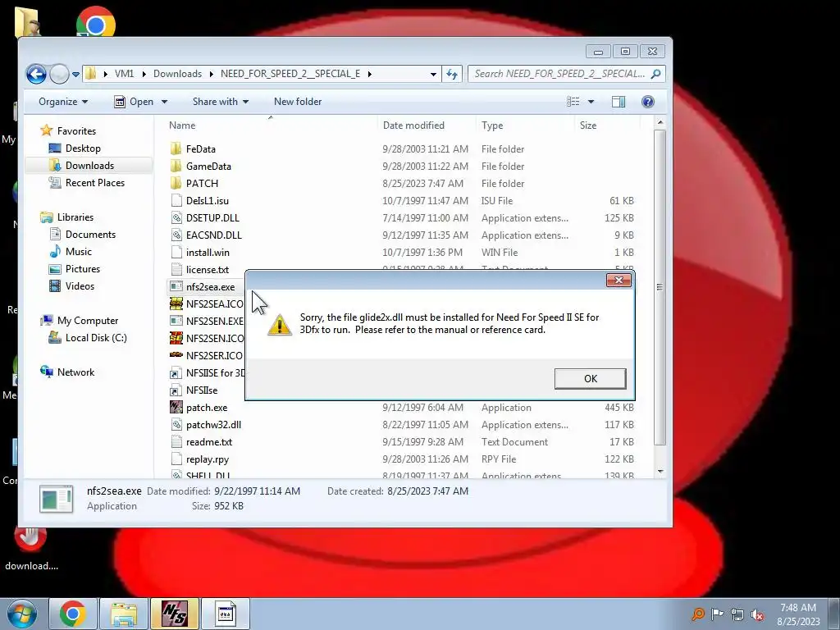Toggle the preview pane icon
Image resolution: width=840 pixels, height=630 pixels.
619,102
